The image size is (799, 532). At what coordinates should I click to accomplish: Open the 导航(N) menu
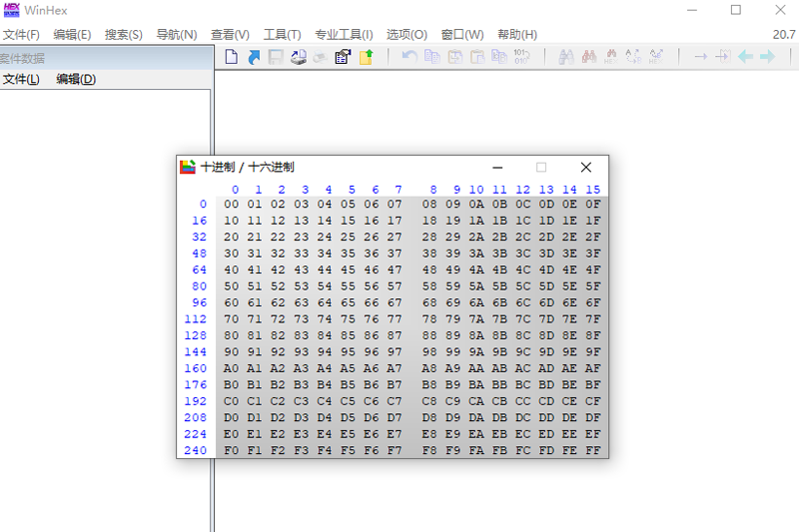tap(177, 35)
